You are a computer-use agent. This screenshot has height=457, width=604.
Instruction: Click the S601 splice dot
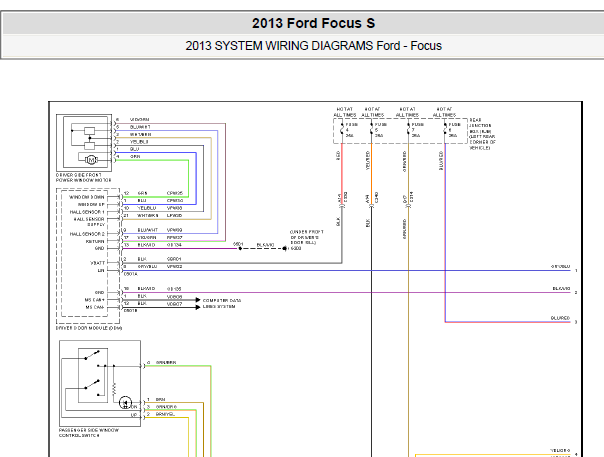[x=240, y=249]
